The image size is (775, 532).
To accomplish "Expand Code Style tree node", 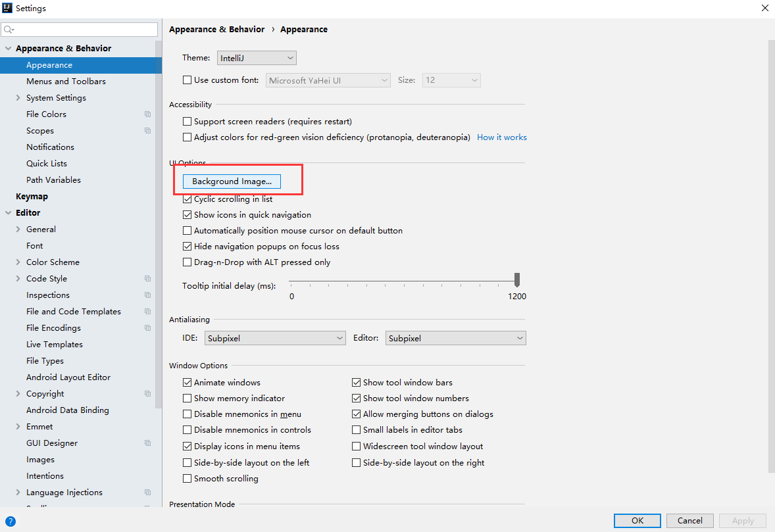I will click(18, 279).
